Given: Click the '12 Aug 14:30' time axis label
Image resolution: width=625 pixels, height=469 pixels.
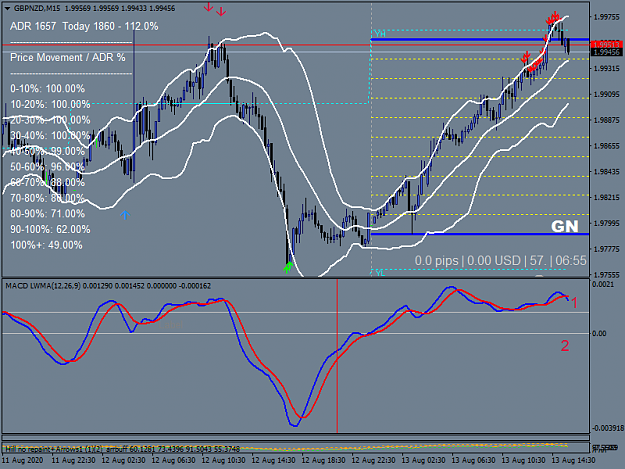Looking at the screenshot, I should point(274,461).
